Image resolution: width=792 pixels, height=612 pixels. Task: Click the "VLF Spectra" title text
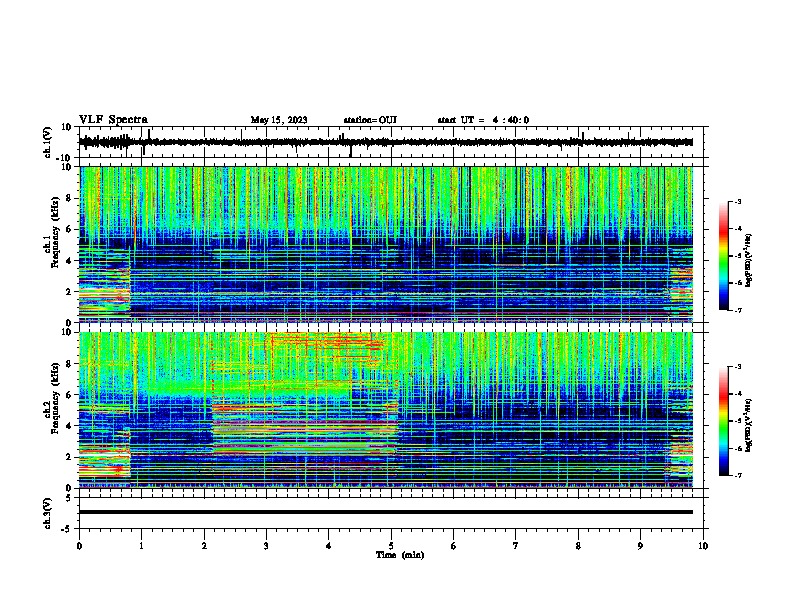(113, 119)
